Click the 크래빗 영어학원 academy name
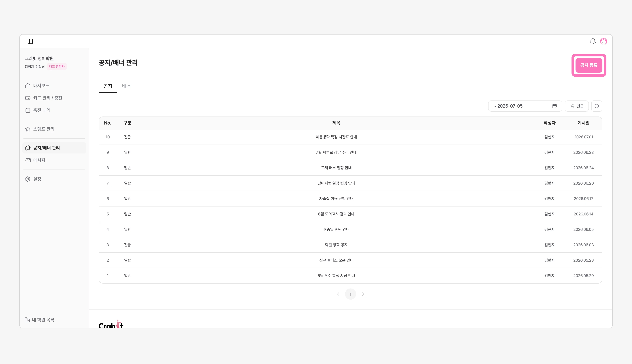This screenshot has height=364, width=632. point(39,59)
